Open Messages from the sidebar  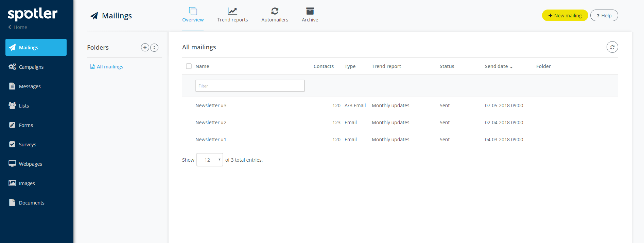(x=30, y=86)
